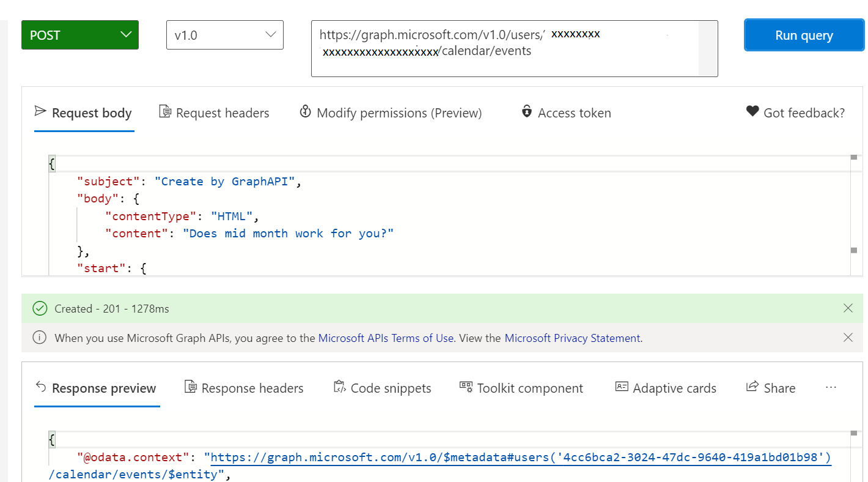Image resolution: width=868 pixels, height=482 pixels.
Task: Click the info icon in terms notice
Action: pyautogui.click(x=40, y=338)
